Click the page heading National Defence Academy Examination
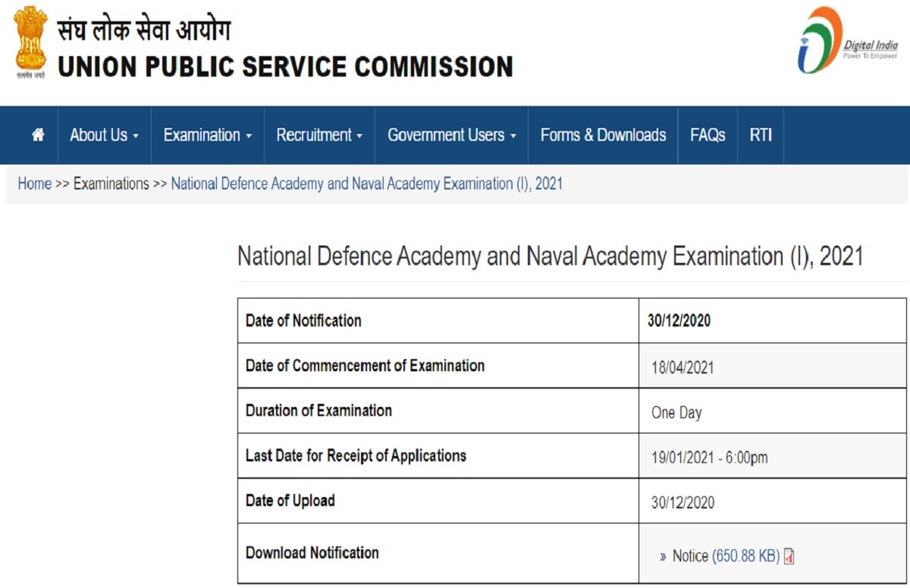Viewport: 910px width, 588px height. pos(550,256)
